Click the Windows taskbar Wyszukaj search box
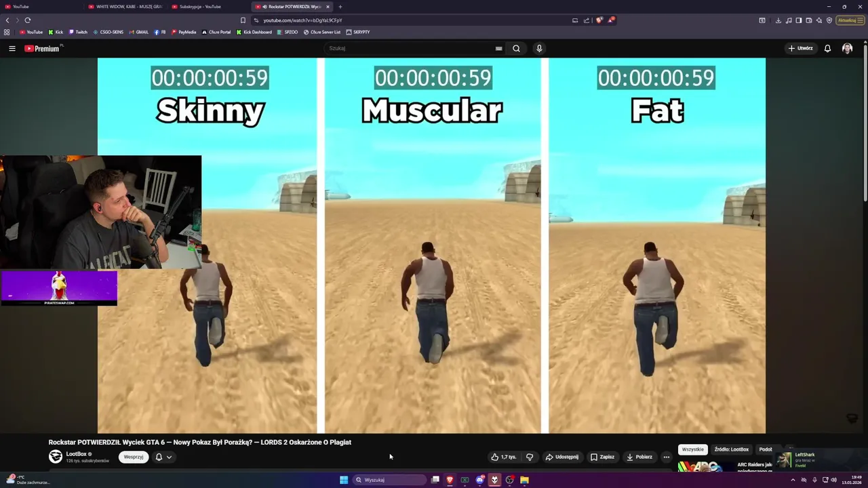This screenshot has width=868, height=488. pyautogui.click(x=389, y=480)
